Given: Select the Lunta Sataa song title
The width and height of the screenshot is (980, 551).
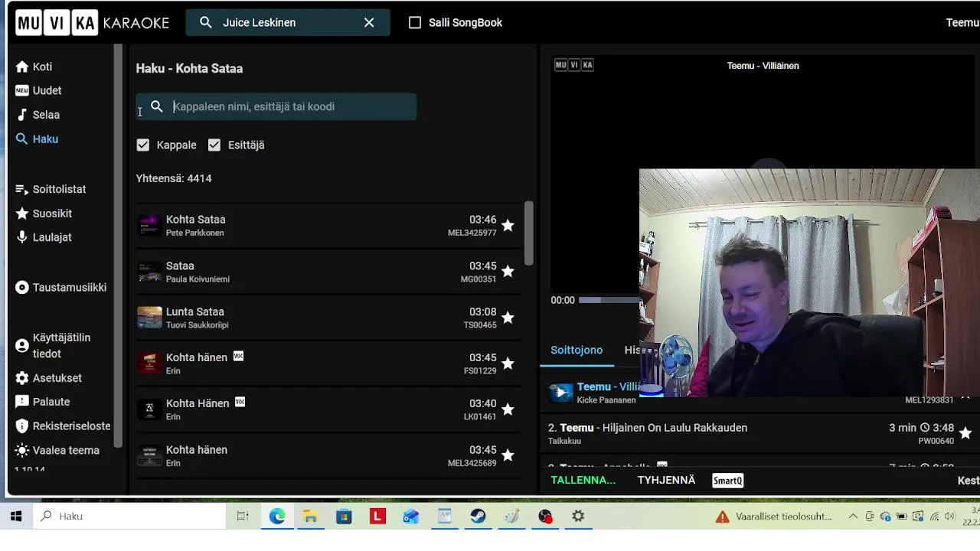Looking at the screenshot, I should pyautogui.click(x=194, y=311).
